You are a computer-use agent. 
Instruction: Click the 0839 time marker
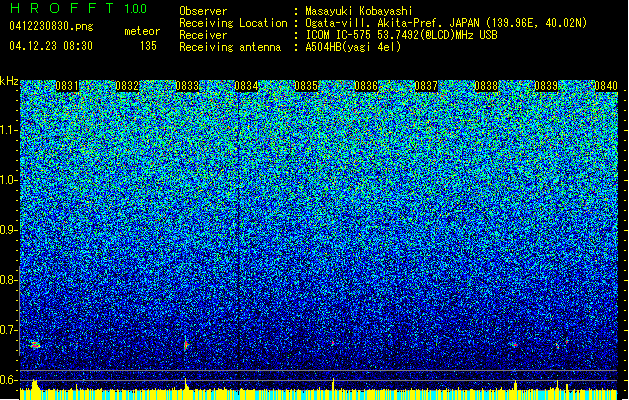(546, 86)
